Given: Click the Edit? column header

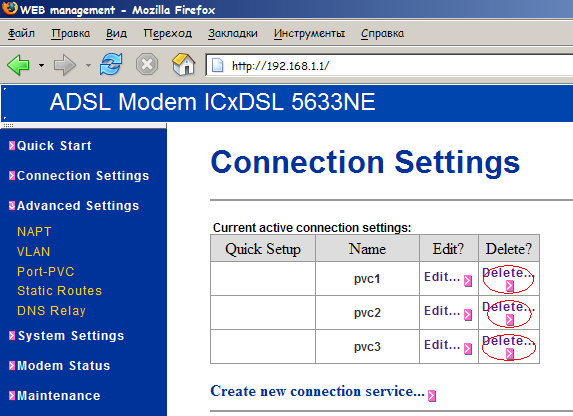Looking at the screenshot, I should click(x=449, y=249).
